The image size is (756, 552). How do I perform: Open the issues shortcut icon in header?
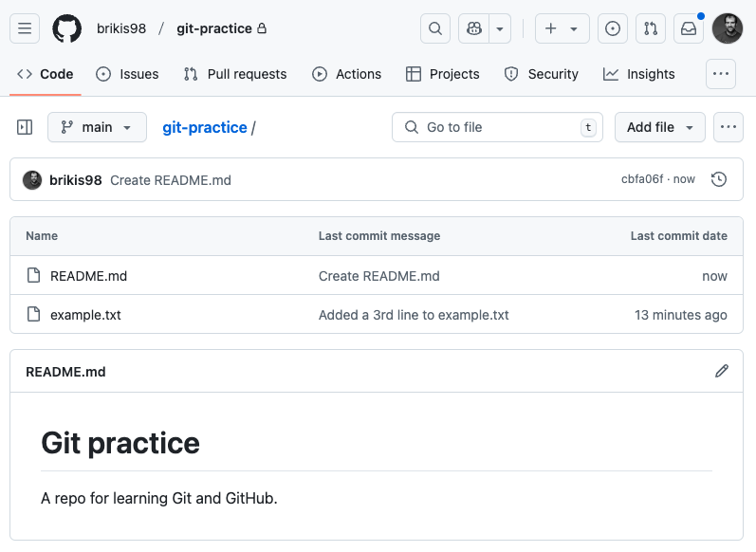coord(613,28)
